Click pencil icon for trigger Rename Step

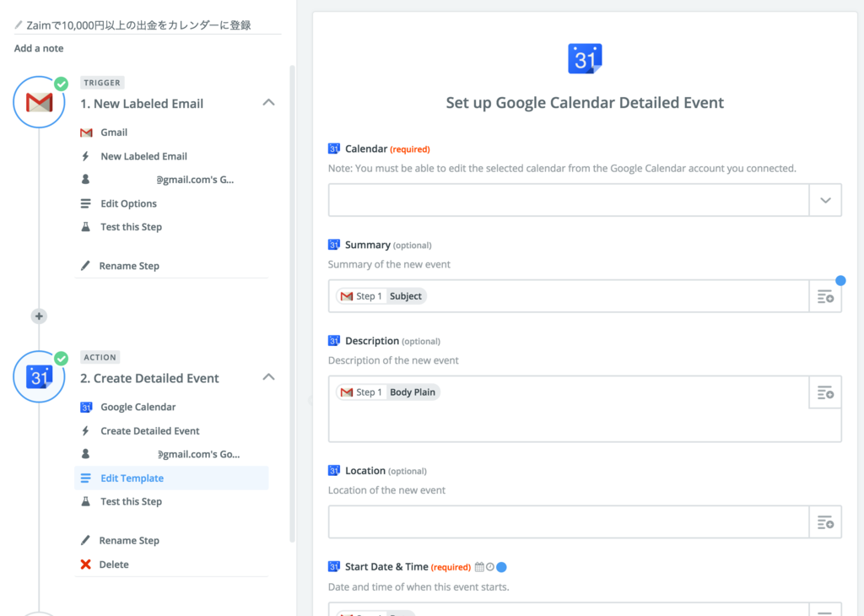point(85,266)
